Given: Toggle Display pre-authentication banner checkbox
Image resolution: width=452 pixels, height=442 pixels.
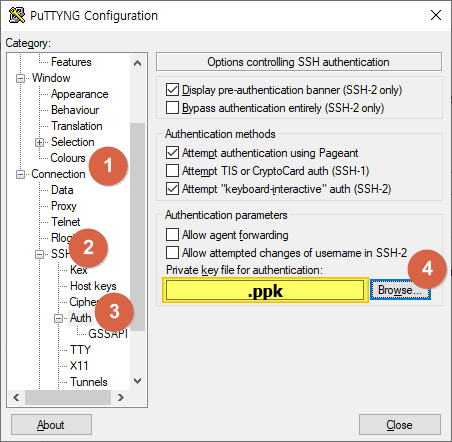Looking at the screenshot, I should point(172,90).
